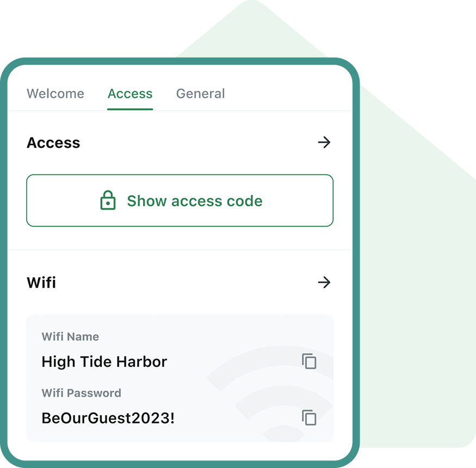Click the Wifi section heading
This screenshot has height=468, width=476.
(41, 282)
